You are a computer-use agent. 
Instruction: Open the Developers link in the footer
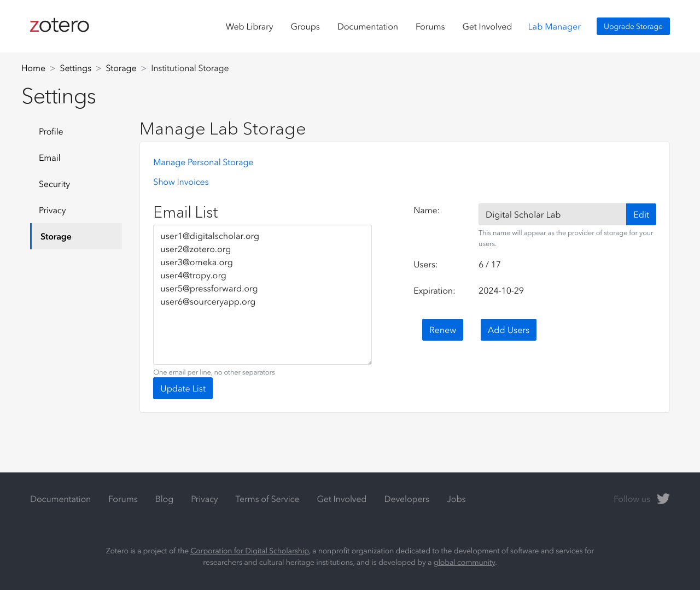tap(407, 499)
